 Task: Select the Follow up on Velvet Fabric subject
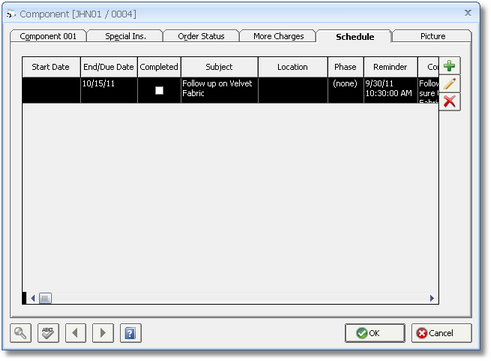point(219,90)
